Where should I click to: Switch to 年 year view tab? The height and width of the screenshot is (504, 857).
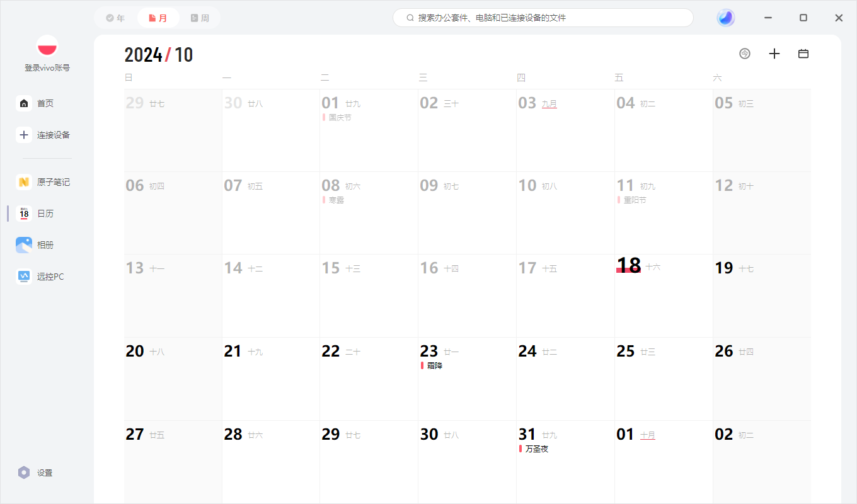pyautogui.click(x=115, y=18)
